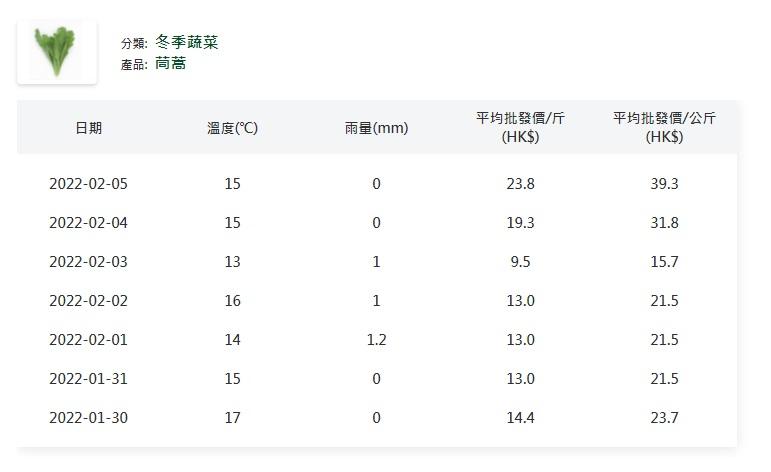
Task: Click the 平均批發價/斤 column header
Action: (520, 128)
